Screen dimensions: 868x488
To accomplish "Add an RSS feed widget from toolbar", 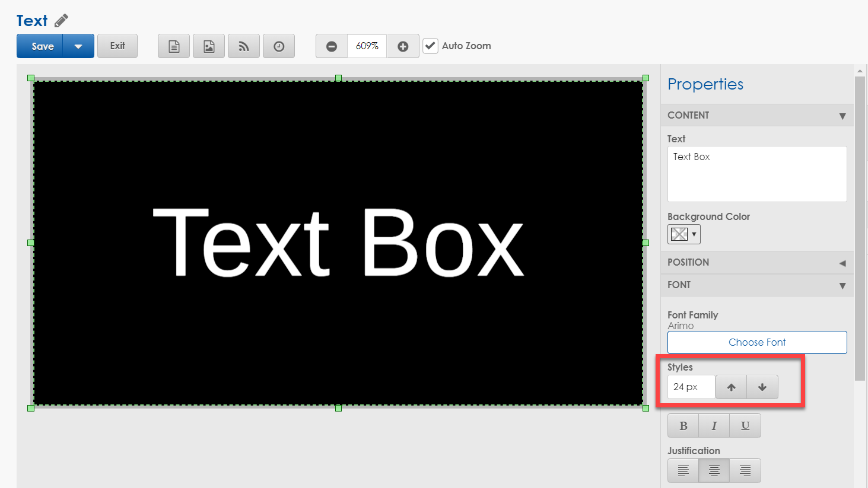I will 244,46.
